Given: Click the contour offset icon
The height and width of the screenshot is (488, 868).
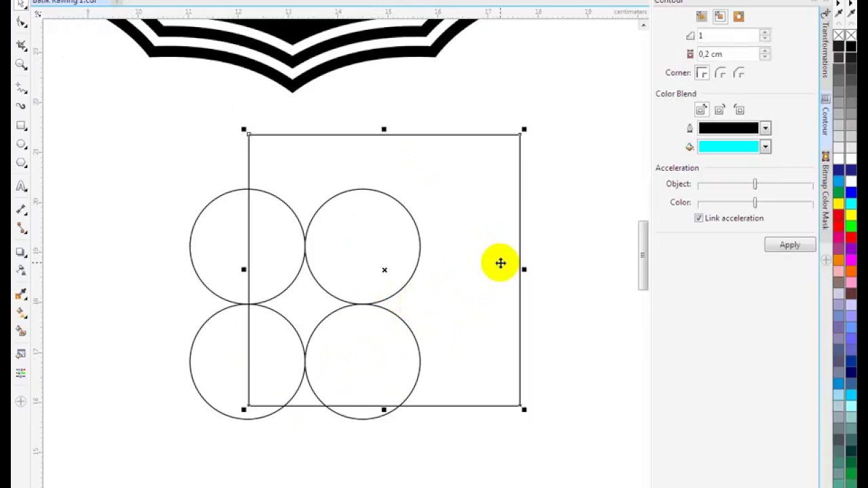Looking at the screenshot, I should [690, 54].
